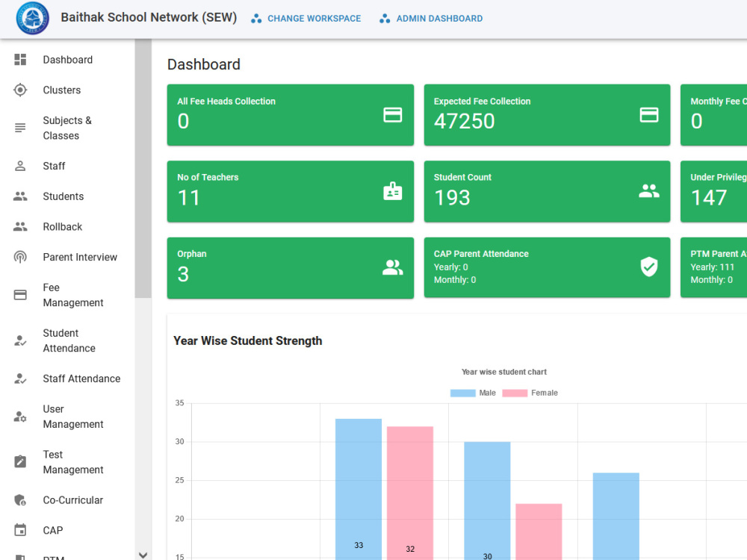This screenshot has height=560, width=747.
Task: Select the No of Teachers card
Action: pos(290,191)
